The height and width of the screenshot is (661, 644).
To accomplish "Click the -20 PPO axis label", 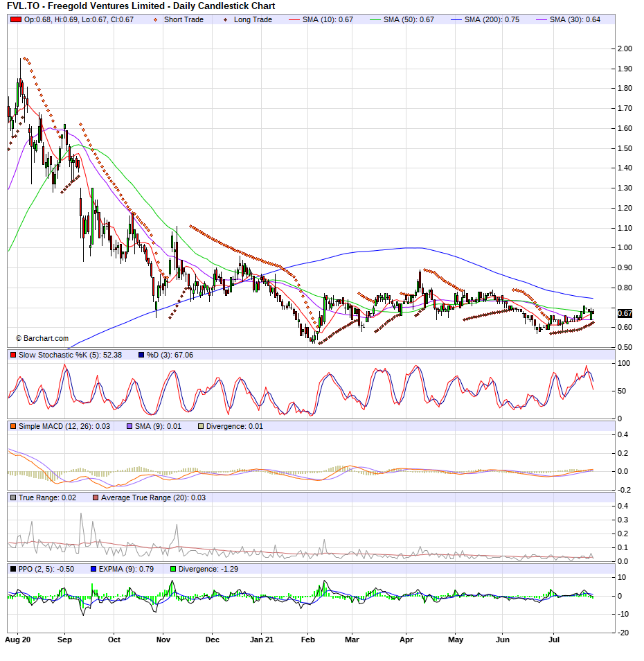I will [623, 633].
